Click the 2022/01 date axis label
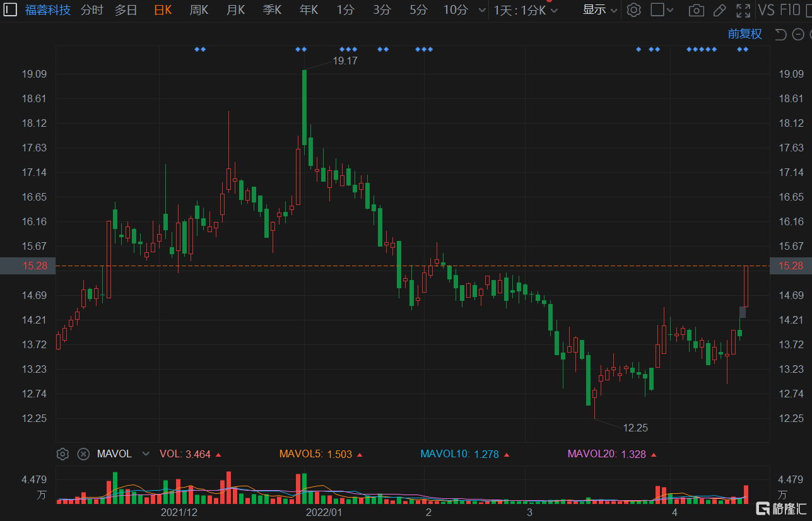 324,512
